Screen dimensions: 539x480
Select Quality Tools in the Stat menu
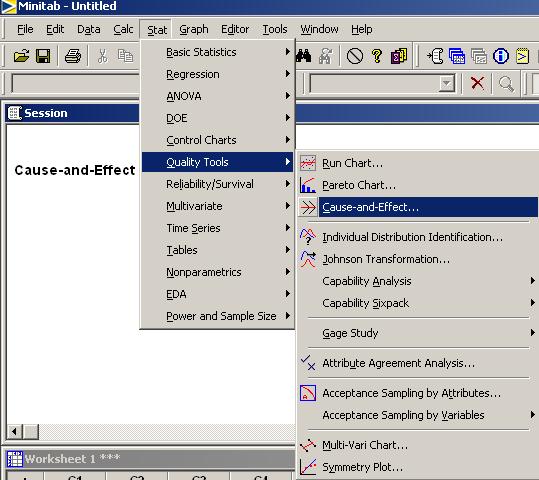[218, 162]
